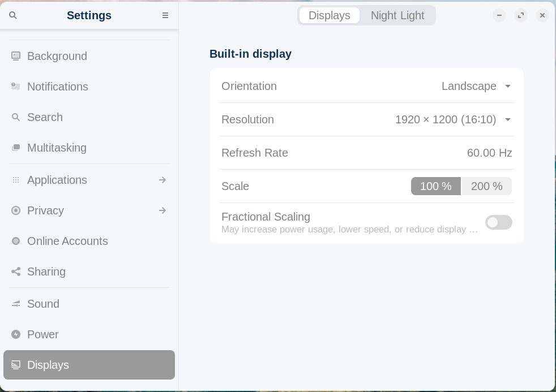The image size is (556, 392).
Task: Open the Notifications settings panel
Action: click(x=89, y=87)
